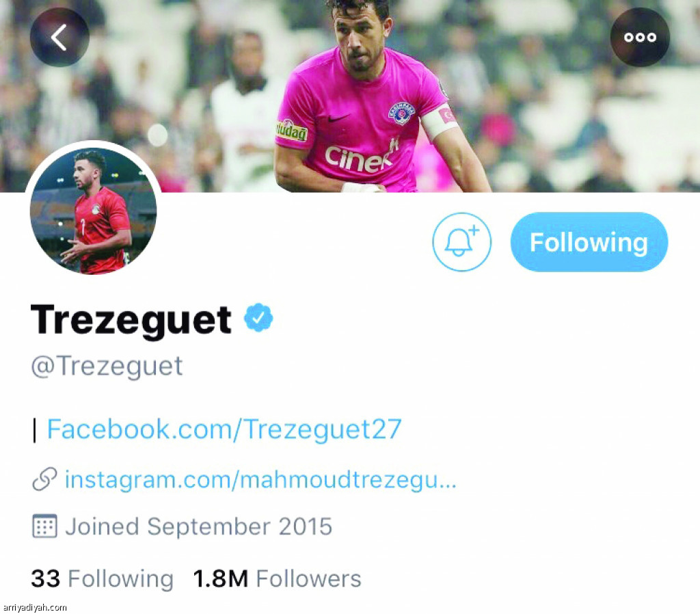Click the chain link icon
Viewport: 700px width, 614px height.
coord(44,479)
